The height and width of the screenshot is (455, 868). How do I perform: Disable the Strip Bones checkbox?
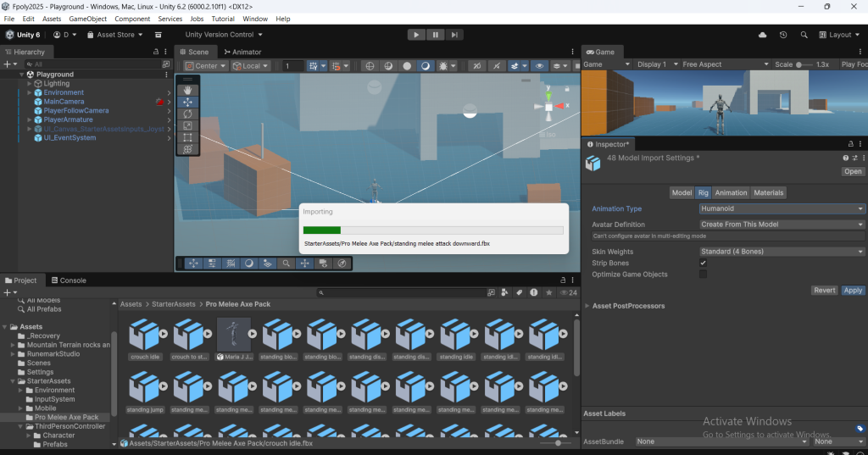click(703, 264)
